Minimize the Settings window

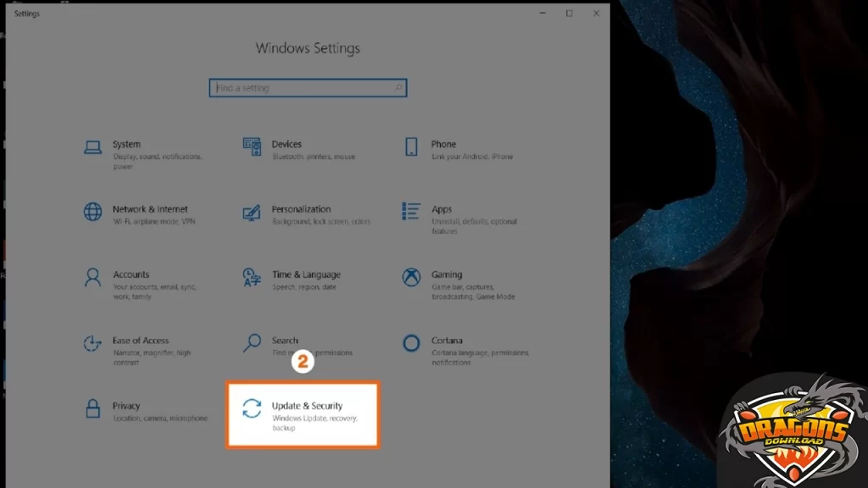(542, 14)
